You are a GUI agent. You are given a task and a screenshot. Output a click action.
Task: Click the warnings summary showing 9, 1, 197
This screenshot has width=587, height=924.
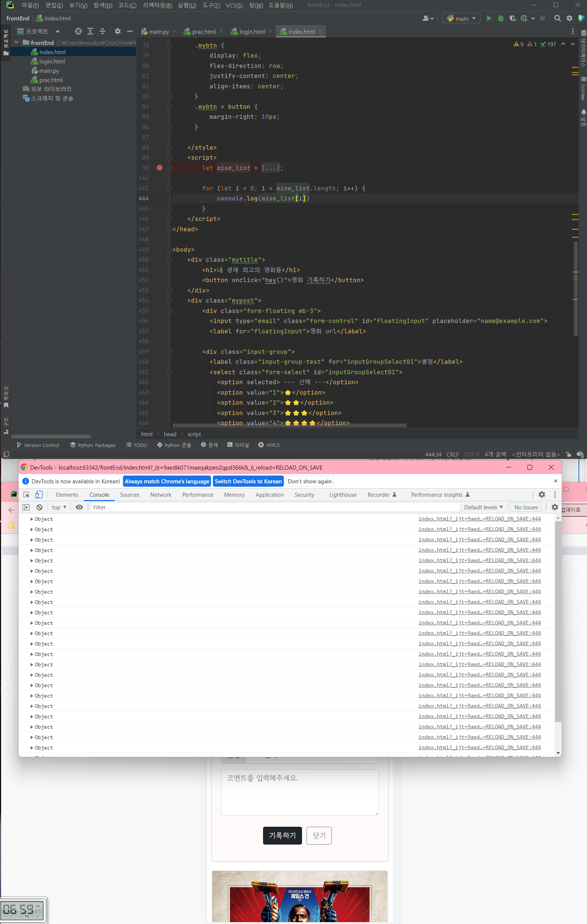click(535, 45)
